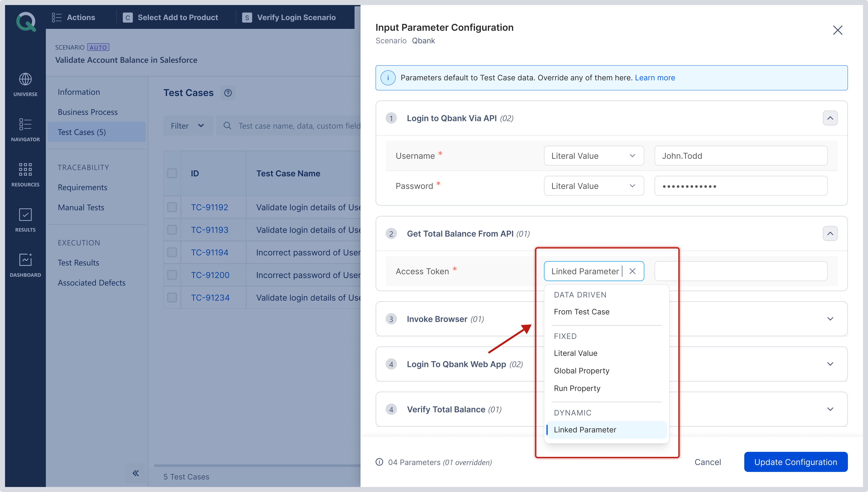Image resolution: width=868 pixels, height=492 pixels.
Task: Close the Input Parameter Configuration panel
Action: 837,30
